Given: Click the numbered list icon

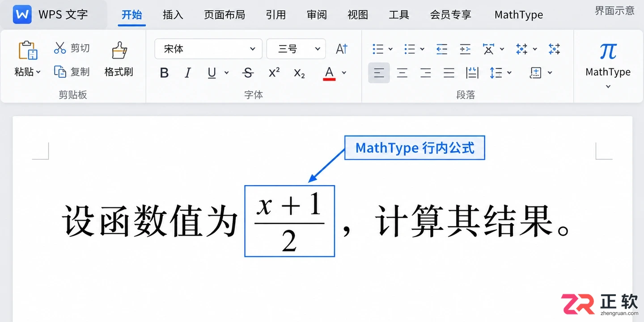Looking at the screenshot, I should coord(410,49).
